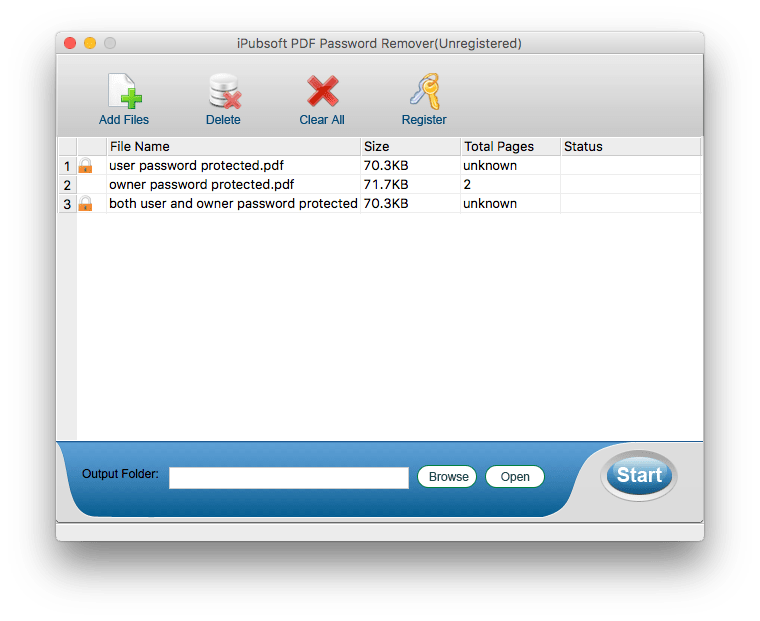Viewport: 760px width, 621px height.
Task: Click 70.3KB size in row 1
Action: click(x=386, y=166)
